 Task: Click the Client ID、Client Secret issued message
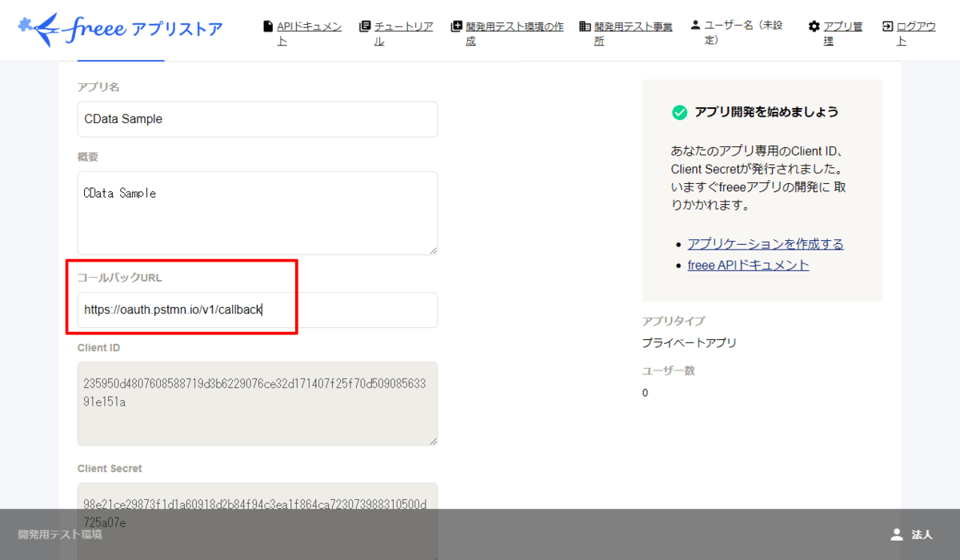pyautogui.click(x=758, y=178)
